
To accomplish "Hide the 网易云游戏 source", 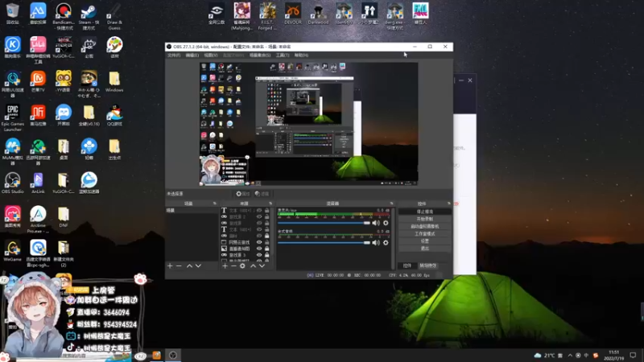I will (259, 242).
